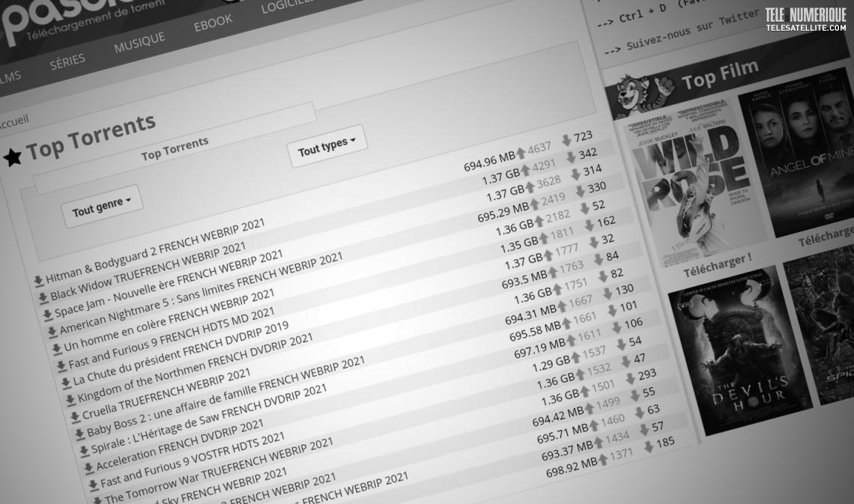Open Hitman & Bodyguard 2 FRENCH WEBRIP 2021 torrent
This screenshot has width=854, height=504.
tap(155, 250)
